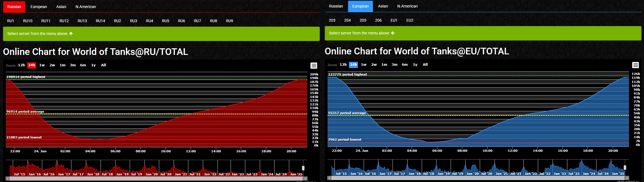The width and height of the screenshot is (644, 182).
Task: Choose server RU10
Action: coord(28,21)
